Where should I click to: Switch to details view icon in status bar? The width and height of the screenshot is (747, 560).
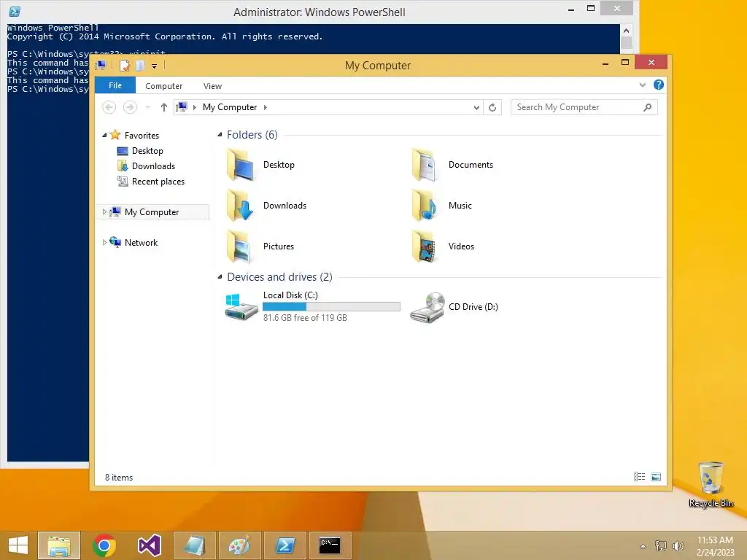[x=639, y=477]
